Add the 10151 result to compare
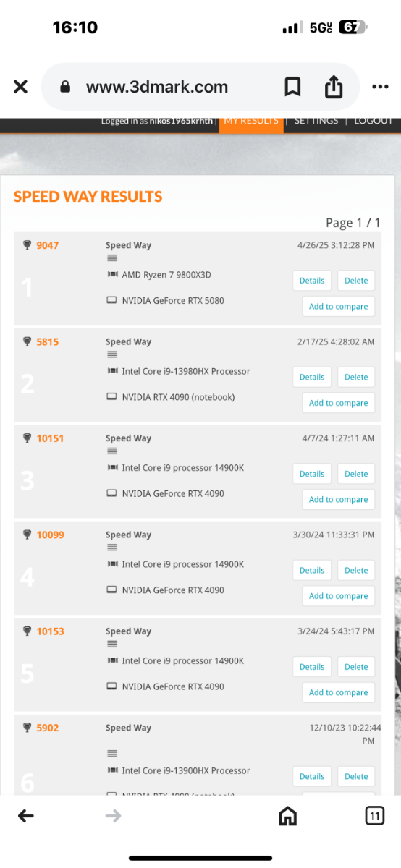The image size is (401, 868). 339,500
